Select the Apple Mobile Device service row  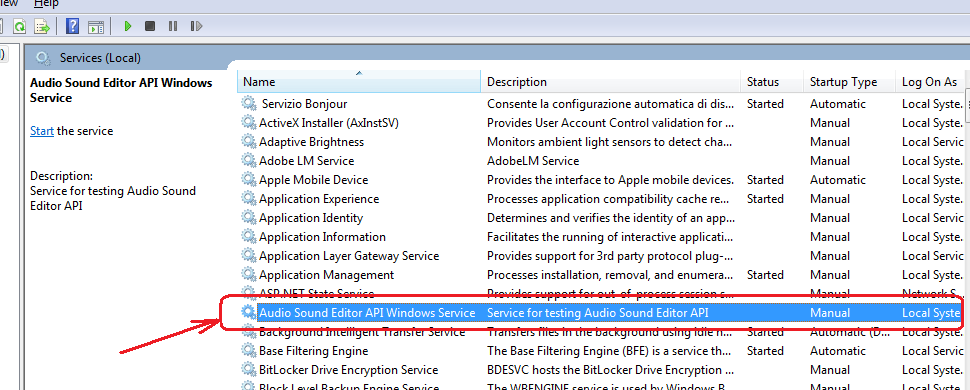[600, 180]
